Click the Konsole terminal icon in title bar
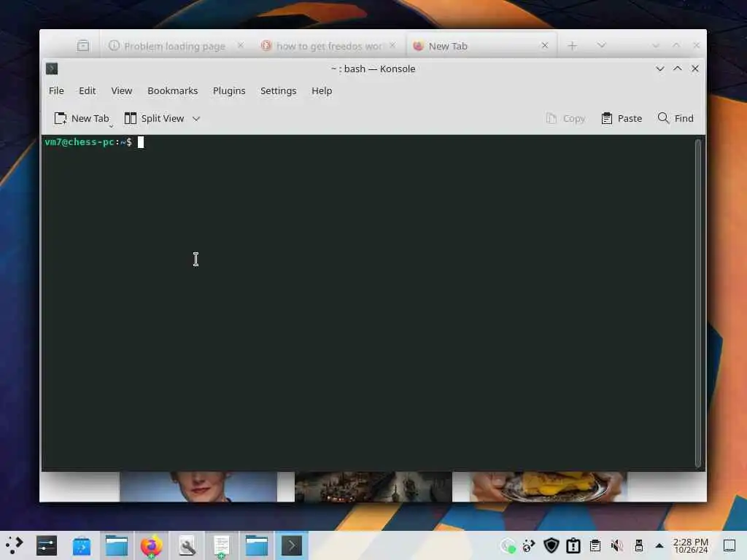The width and height of the screenshot is (747, 560). [x=52, y=69]
